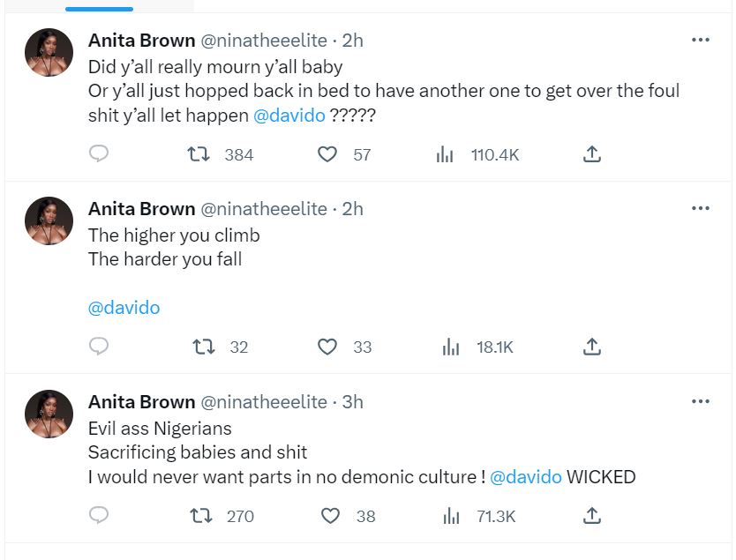View analytics for the 110.4K views tweet

(445, 154)
